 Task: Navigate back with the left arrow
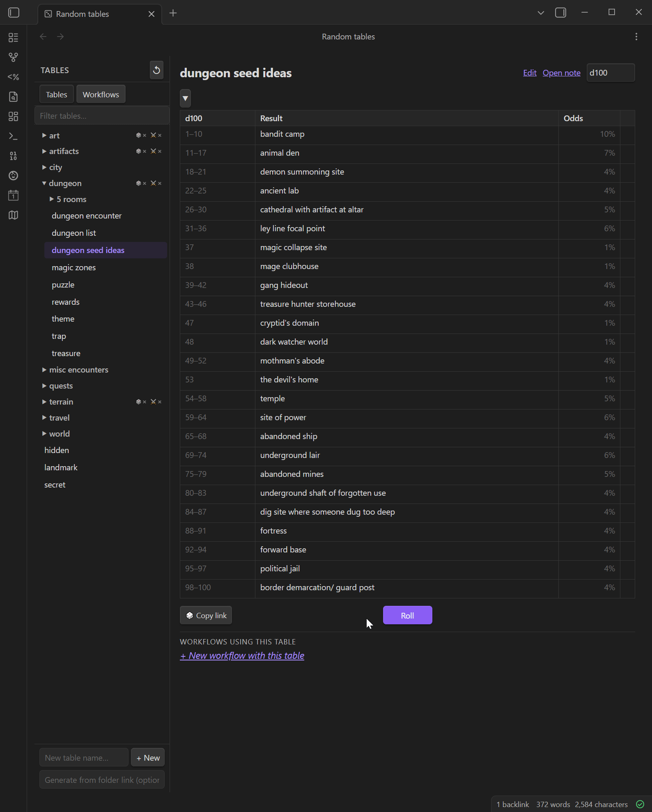43,37
